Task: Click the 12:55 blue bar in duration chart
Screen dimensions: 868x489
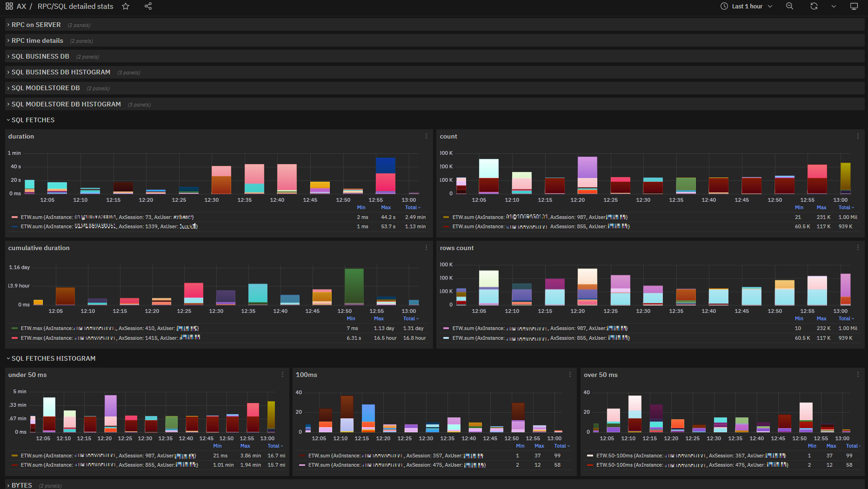Action: [x=386, y=166]
